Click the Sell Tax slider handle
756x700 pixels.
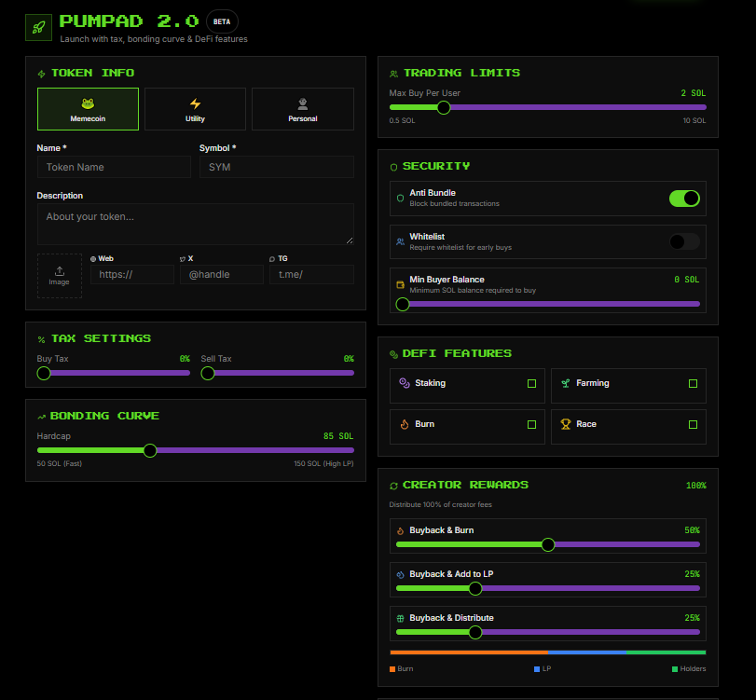click(208, 373)
